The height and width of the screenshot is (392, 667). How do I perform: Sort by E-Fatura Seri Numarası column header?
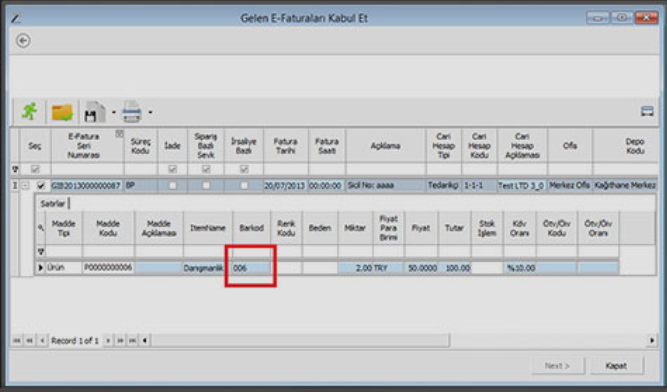(x=88, y=146)
